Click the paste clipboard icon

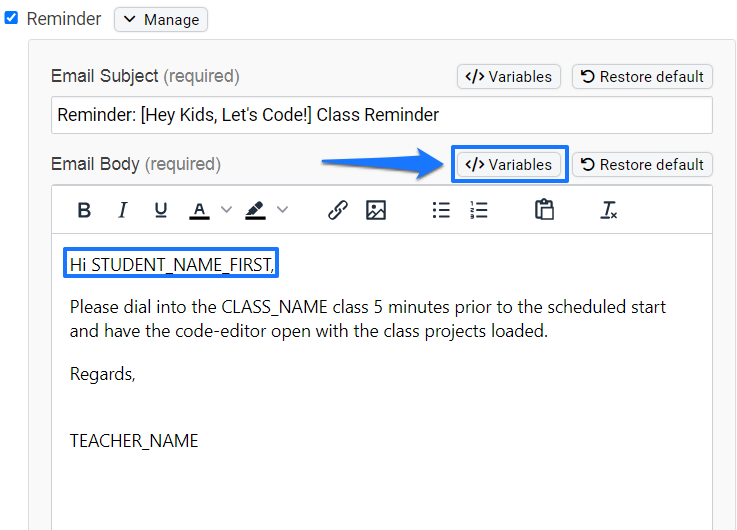pos(544,210)
